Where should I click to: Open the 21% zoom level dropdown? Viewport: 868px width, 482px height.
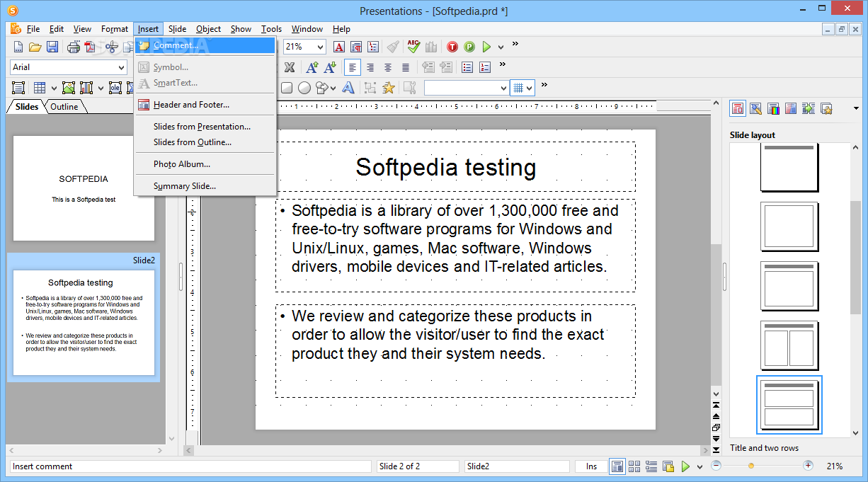click(x=320, y=47)
